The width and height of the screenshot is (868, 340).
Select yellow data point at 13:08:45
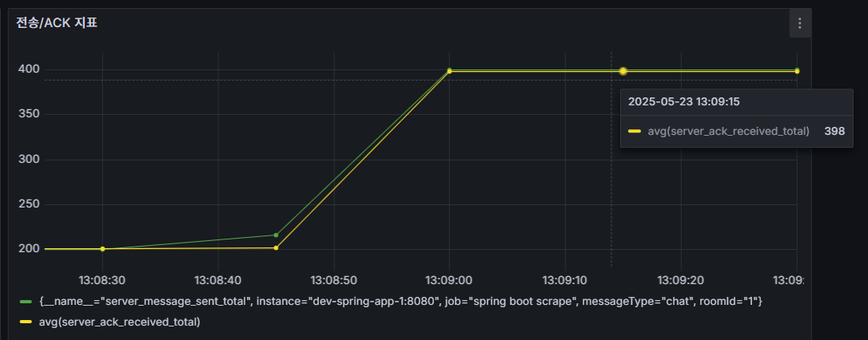pyautogui.click(x=276, y=247)
